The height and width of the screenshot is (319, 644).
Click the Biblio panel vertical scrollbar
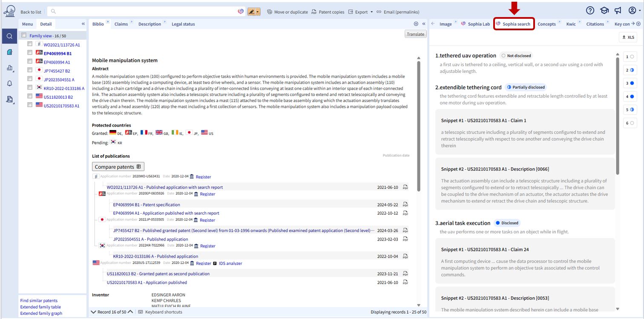tap(419, 126)
